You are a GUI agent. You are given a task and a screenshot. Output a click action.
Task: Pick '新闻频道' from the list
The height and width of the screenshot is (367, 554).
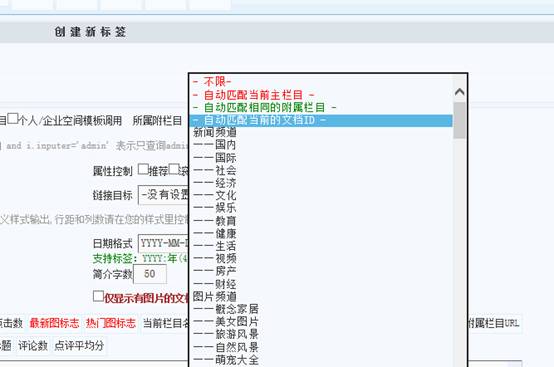[x=321, y=132]
